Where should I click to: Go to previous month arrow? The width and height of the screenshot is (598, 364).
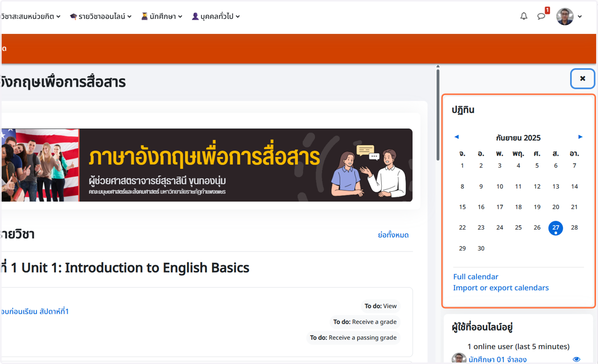click(x=456, y=137)
